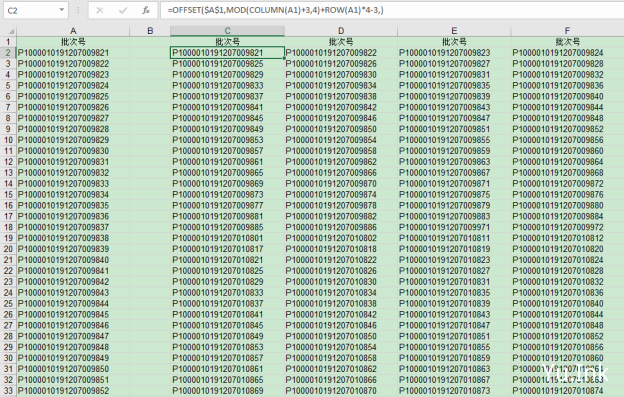This screenshot has height=397, width=624.
Task: Select column F header
Action: point(567,31)
